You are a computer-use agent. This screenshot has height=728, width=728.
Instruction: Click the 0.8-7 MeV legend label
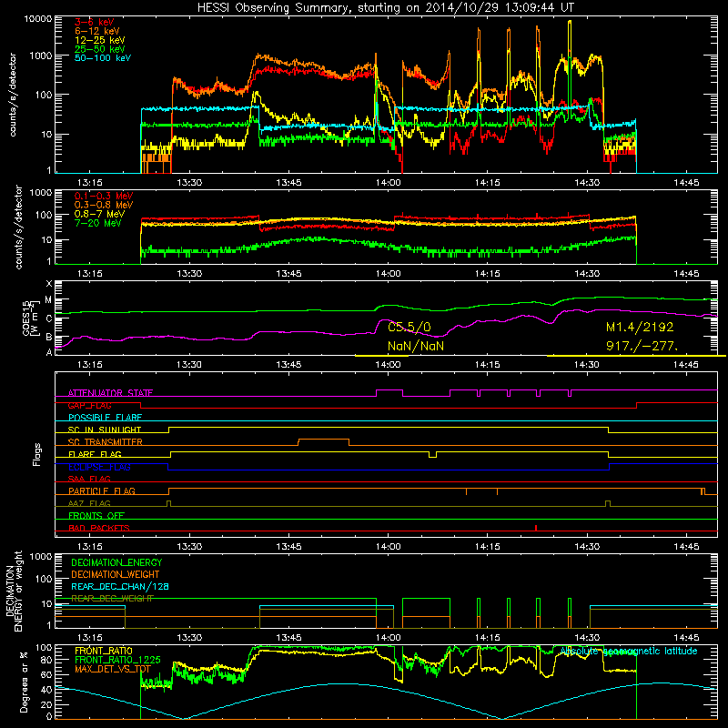pyautogui.click(x=99, y=214)
